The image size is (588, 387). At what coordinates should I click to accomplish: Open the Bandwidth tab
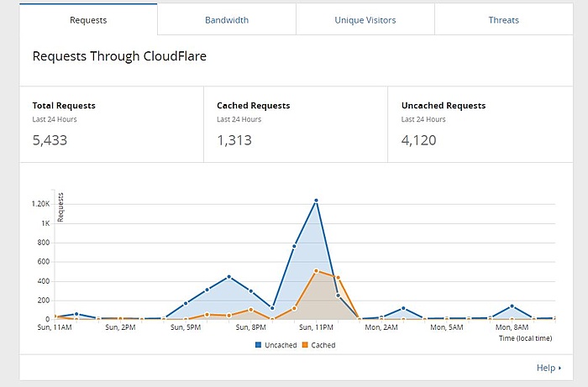[x=227, y=20]
